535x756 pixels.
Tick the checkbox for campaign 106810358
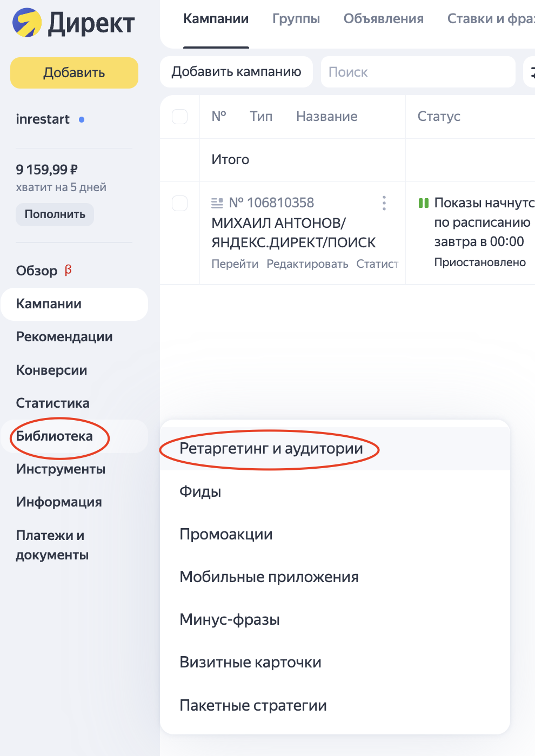(179, 203)
